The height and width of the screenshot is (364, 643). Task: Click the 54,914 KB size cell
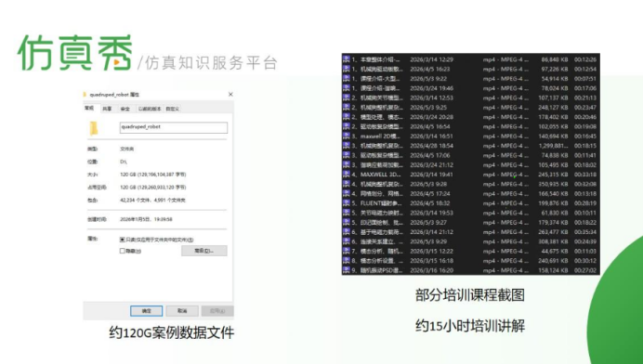pyautogui.click(x=555, y=79)
